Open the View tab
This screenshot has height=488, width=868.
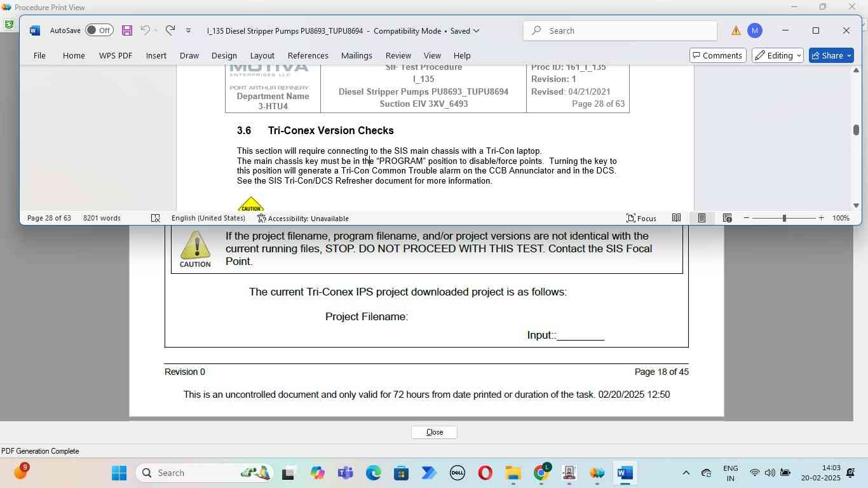[x=432, y=55]
